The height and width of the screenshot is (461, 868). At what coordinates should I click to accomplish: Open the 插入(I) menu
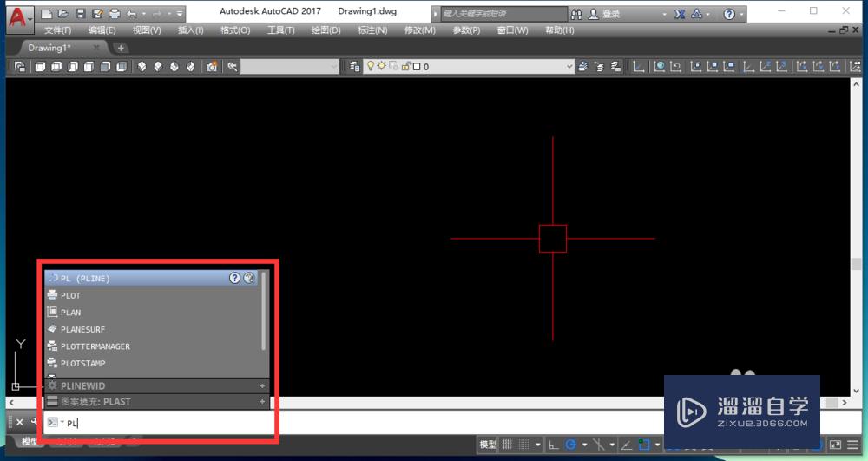[190, 30]
